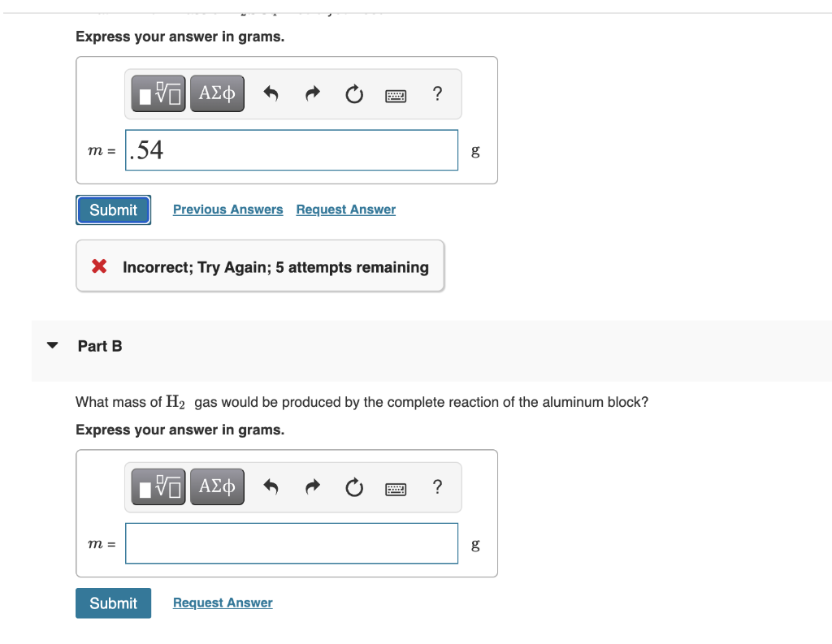Open the on-screen keyboard for Part B
Screen dimensions: 832x644
tap(396, 487)
